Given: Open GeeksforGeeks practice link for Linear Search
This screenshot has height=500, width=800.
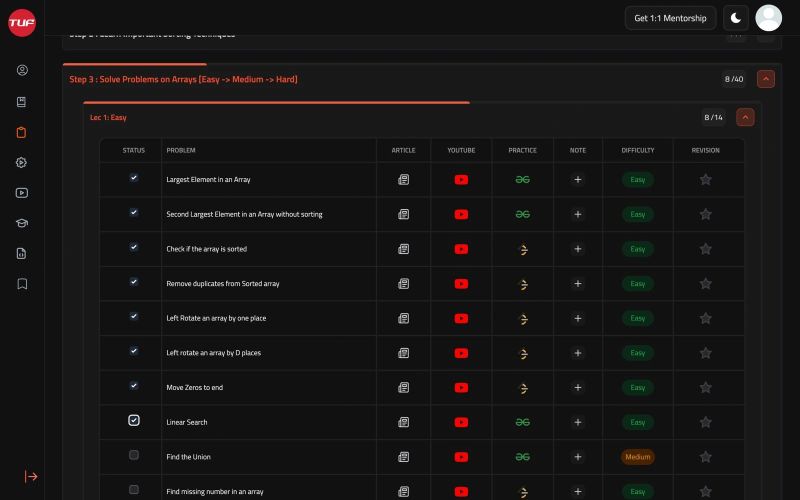Looking at the screenshot, I should click(x=522, y=422).
